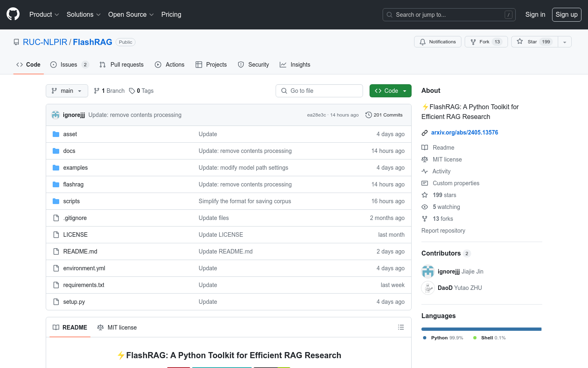Image resolution: width=588 pixels, height=368 pixels.
Task: Expand the Open Source menu
Action: (131, 14)
